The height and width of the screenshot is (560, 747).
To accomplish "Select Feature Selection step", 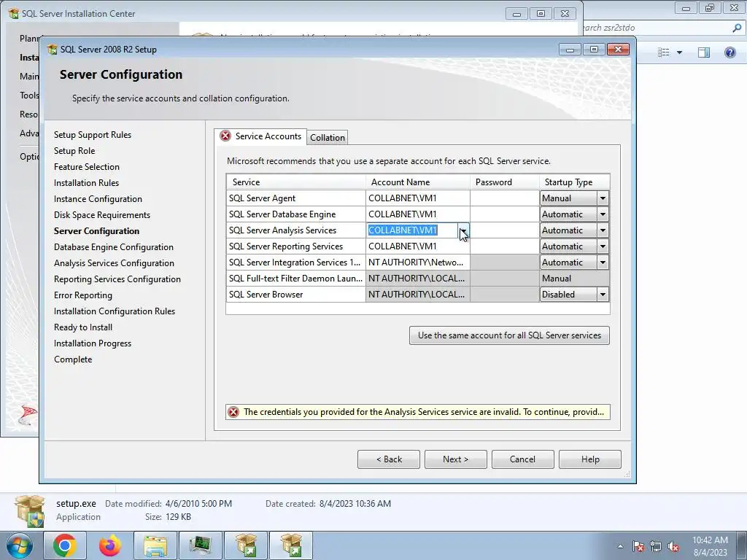I will click(x=87, y=167).
